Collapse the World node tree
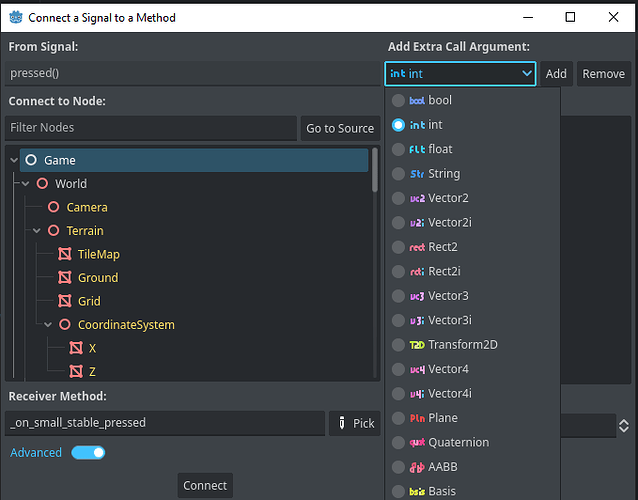The width and height of the screenshot is (638, 500). click(27, 184)
